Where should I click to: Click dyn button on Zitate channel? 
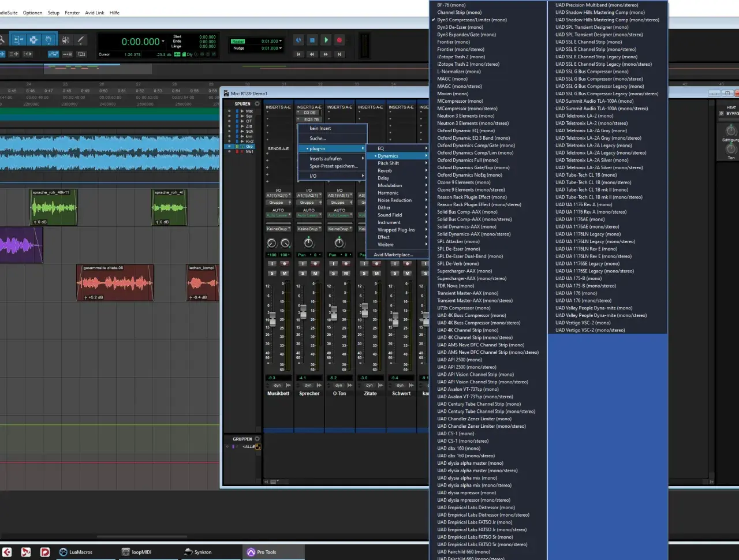(369, 385)
